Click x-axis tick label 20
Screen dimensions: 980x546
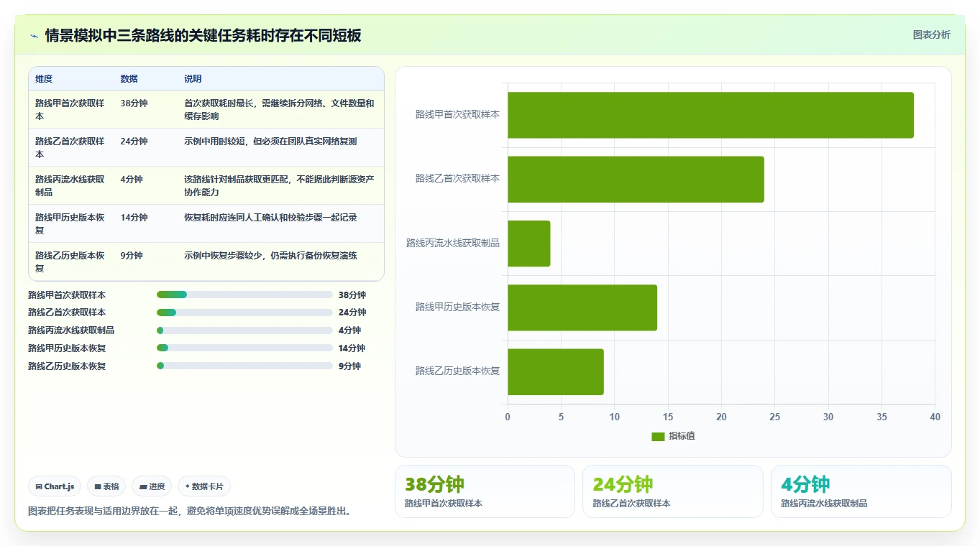[x=721, y=417]
